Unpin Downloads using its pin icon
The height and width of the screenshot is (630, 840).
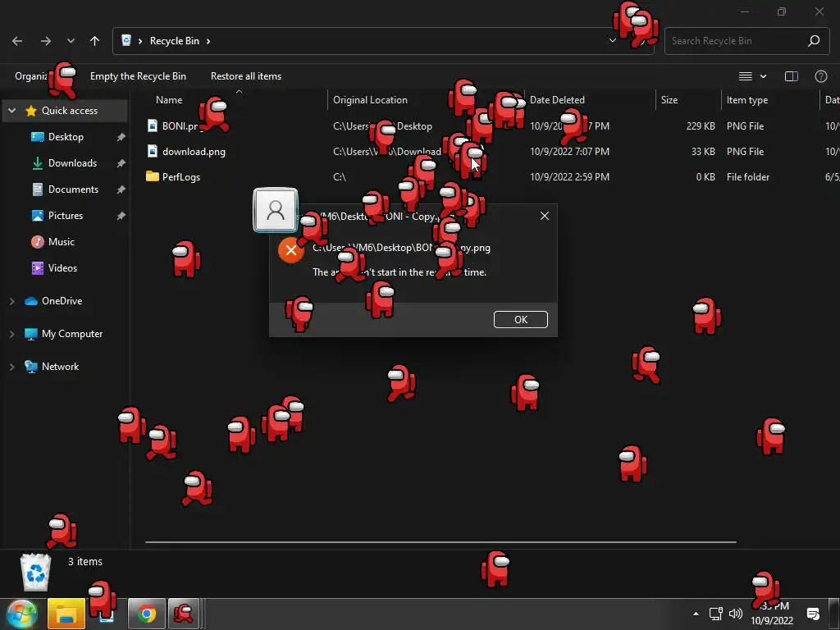click(121, 163)
